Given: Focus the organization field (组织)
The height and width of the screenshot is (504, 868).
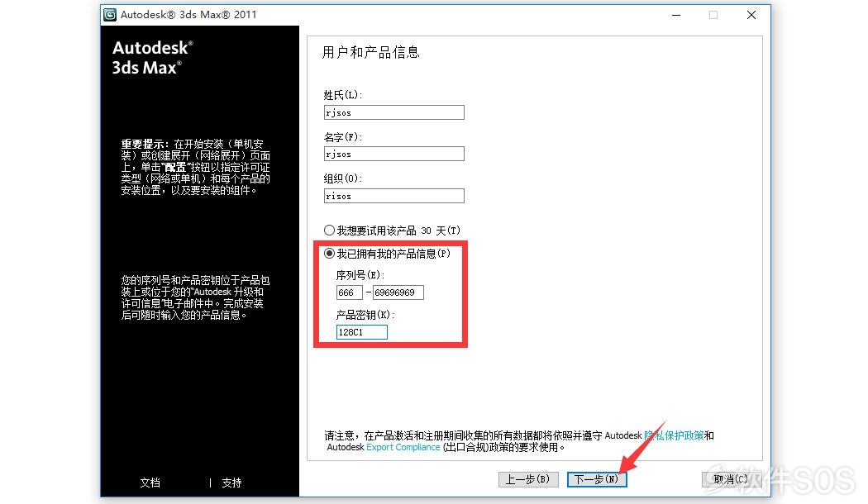Looking at the screenshot, I should [393, 196].
